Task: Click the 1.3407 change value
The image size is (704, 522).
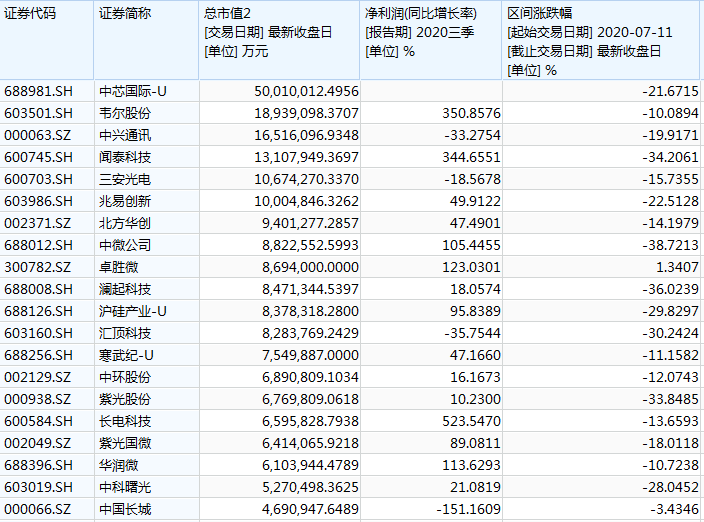Action: coord(678,268)
